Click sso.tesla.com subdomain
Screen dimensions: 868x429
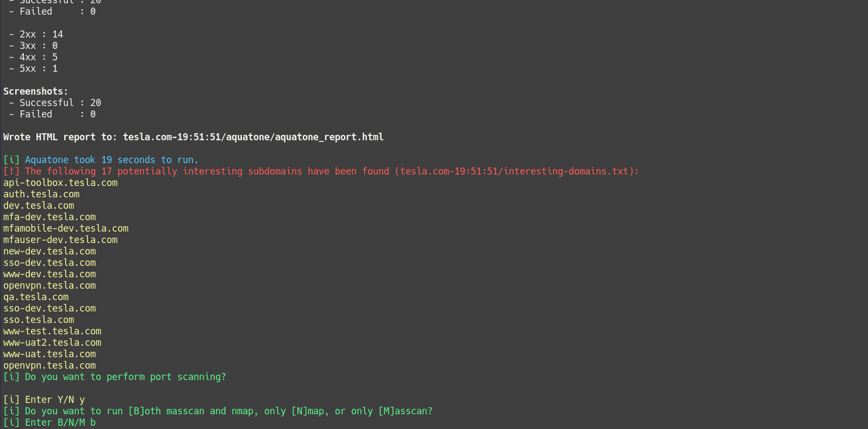(39, 320)
